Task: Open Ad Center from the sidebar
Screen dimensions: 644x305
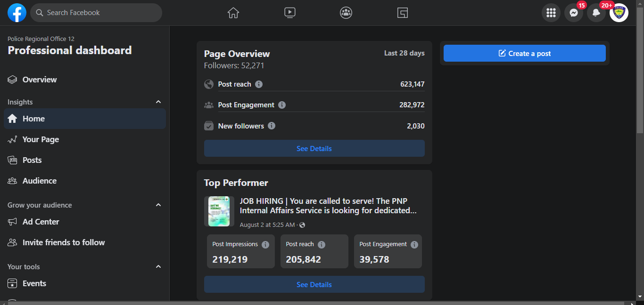Action: pyautogui.click(x=41, y=222)
